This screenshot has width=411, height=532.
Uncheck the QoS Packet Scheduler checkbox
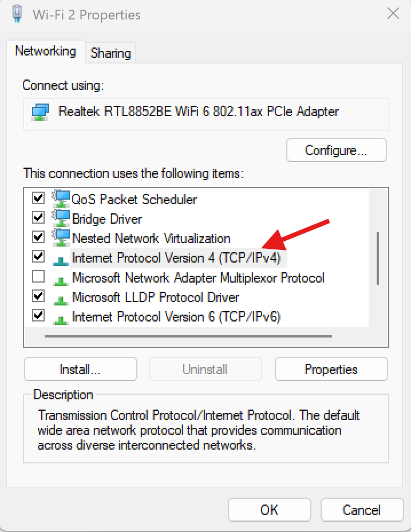coord(38,198)
